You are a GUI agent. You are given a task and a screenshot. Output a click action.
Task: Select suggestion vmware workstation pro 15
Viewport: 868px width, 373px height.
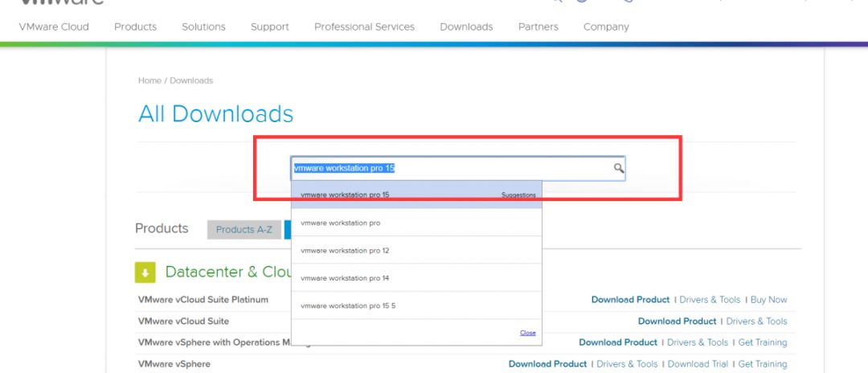(416, 195)
